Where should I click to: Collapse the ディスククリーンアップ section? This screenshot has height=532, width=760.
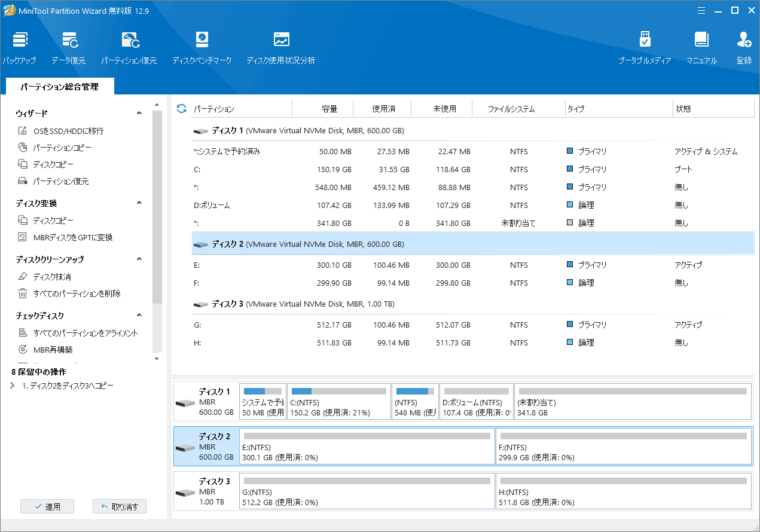tap(139, 259)
